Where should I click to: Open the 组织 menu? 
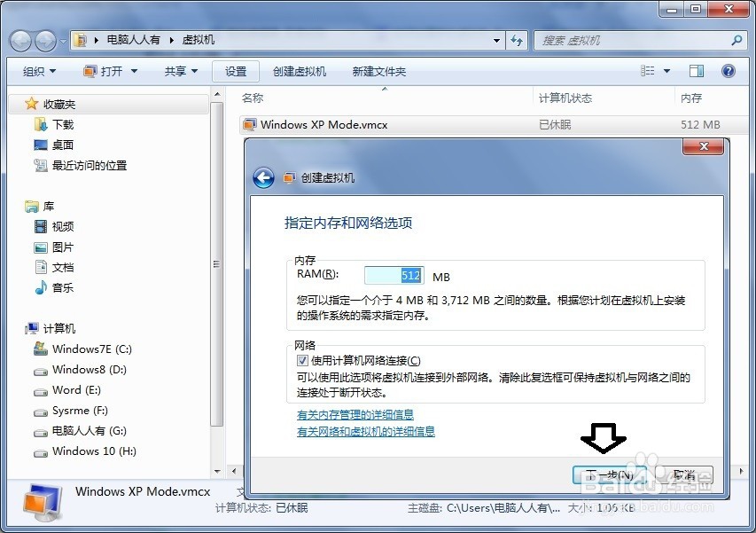39,71
